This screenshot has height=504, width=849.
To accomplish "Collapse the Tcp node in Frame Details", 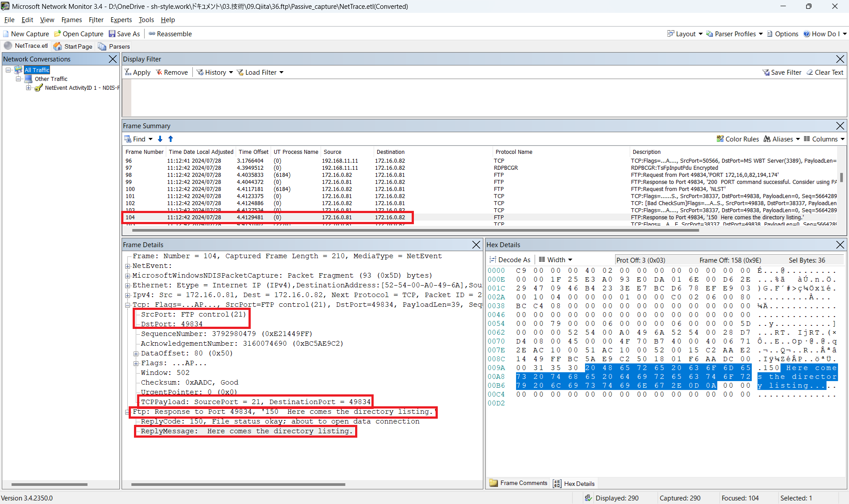I will coord(128,305).
